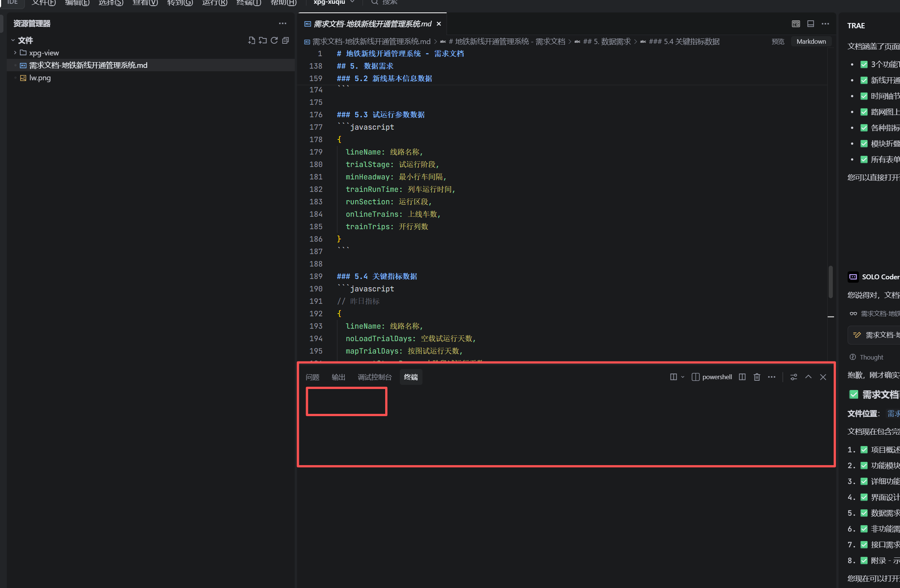Click the editor vertical scrollbar thumb
Image resolution: width=900 pixels, height=588 pixels.
[830, 282]
